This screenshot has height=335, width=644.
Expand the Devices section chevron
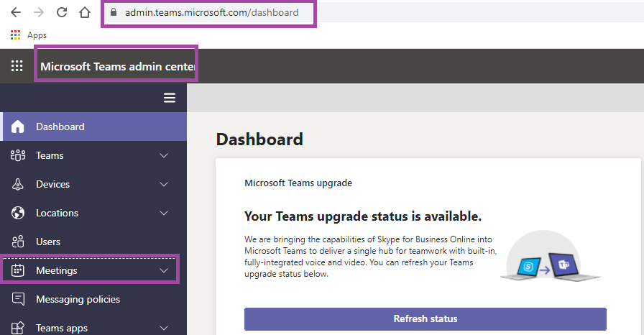coord(164,184)
